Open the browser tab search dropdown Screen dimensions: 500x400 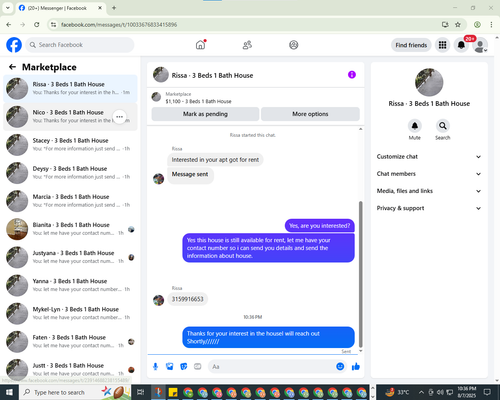[x=8, y=8]
